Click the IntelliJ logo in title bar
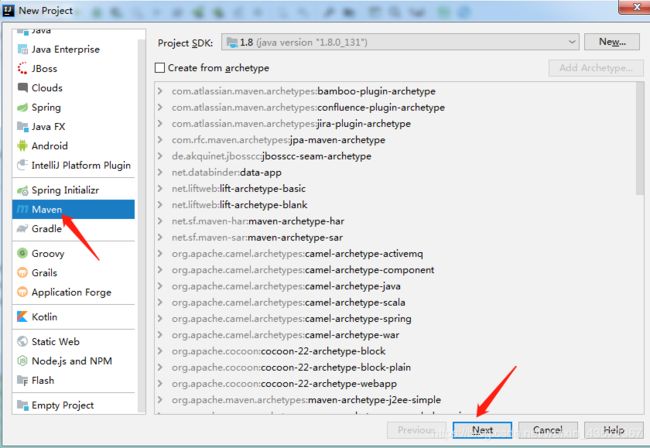650x448 pixels. 8,10
